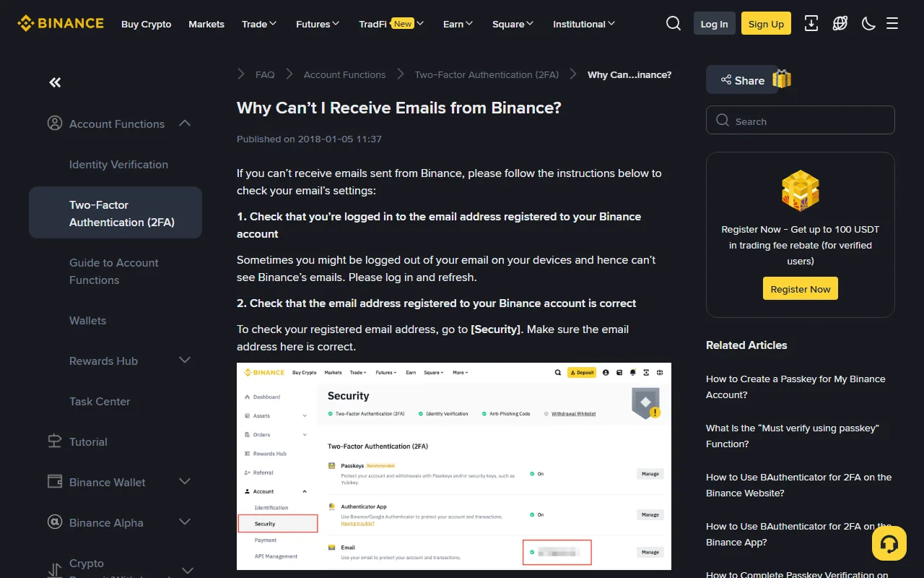Click the Share button

tap(741, 80)
